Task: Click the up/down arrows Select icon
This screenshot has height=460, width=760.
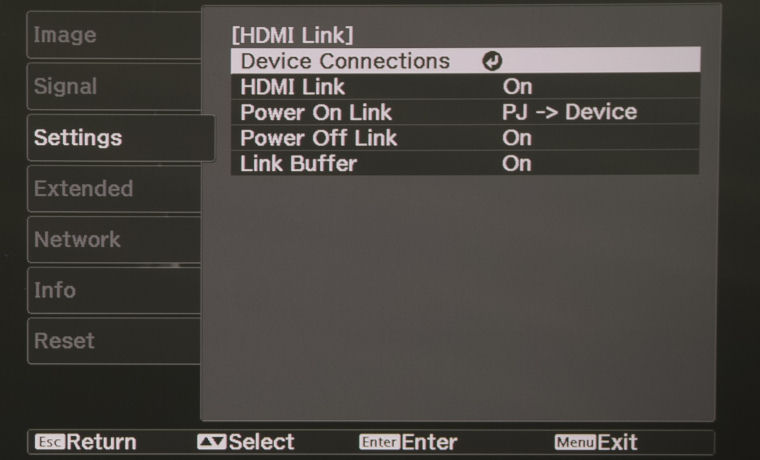Action: pos(211,442)
